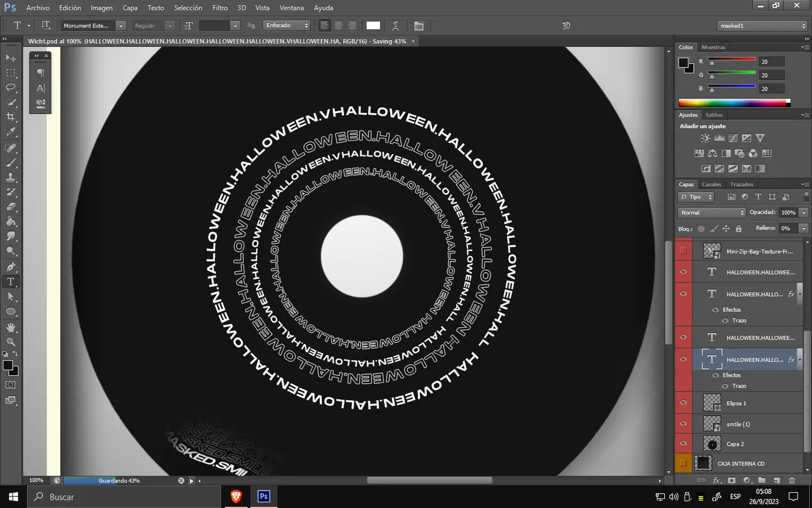
Task: Add a Curves adjustment
Action: coord(733,138)
